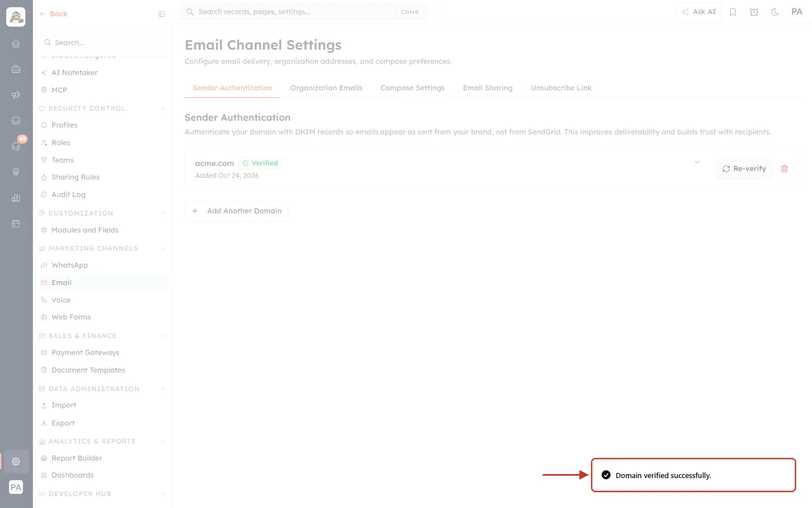Open the inbox icon in left rail
The width and height of the screenshot is (812, 508).
tap(16, 121)
